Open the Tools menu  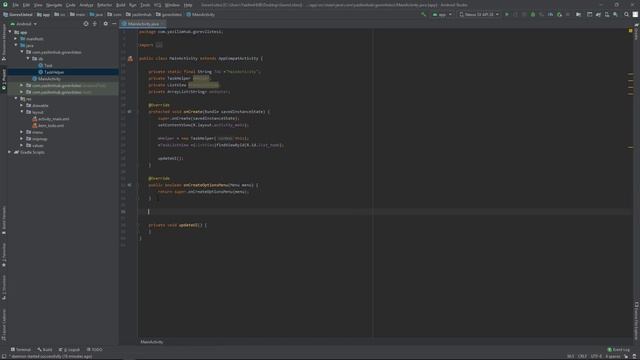(145, 5)
